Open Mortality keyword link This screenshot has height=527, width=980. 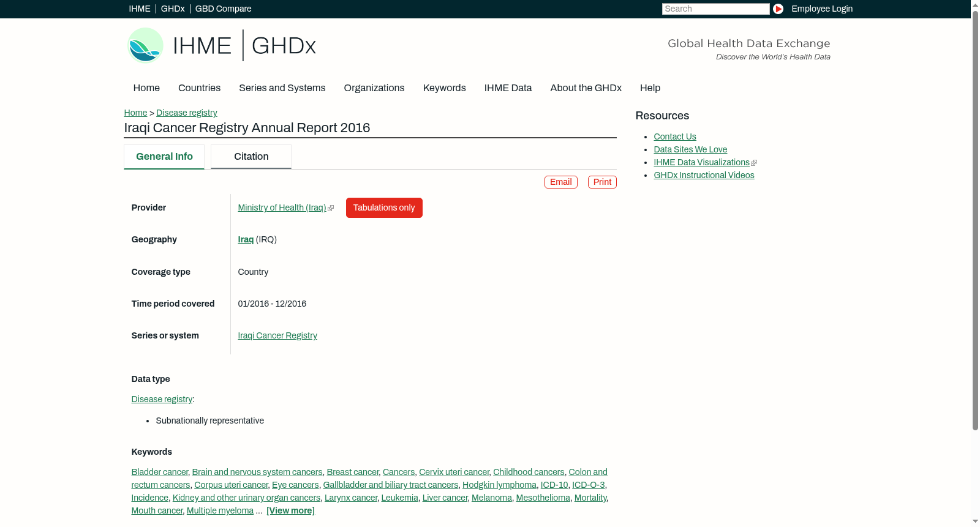click(x=590, y=498)
